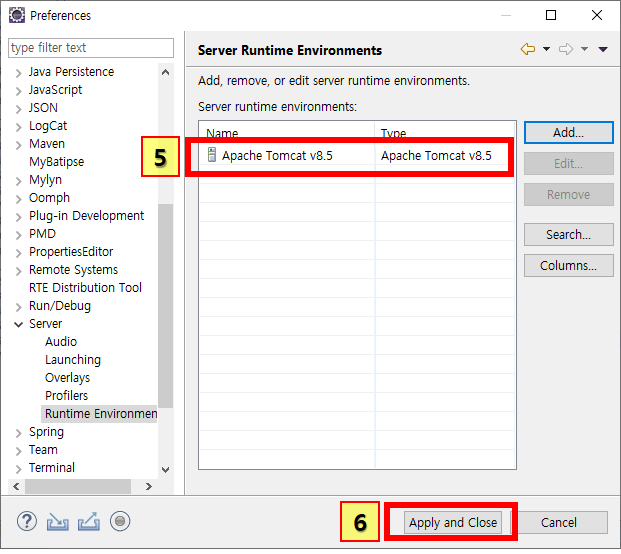The width and height of the screenshot is (621, 554).
Task: Click the Export preferences icon
Action: (x=89, y=522)
